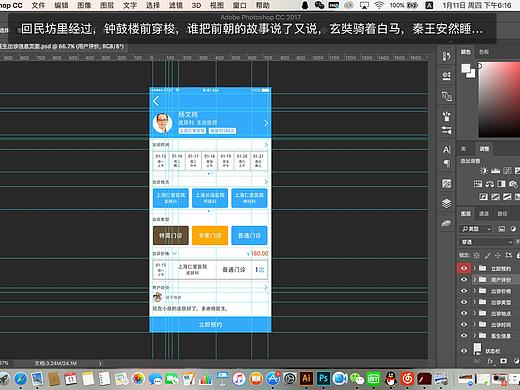Image resolution: width=520 pixels, height=390 pixels.
Task: Open QQ penguin in the Dock
Action: 390,379
